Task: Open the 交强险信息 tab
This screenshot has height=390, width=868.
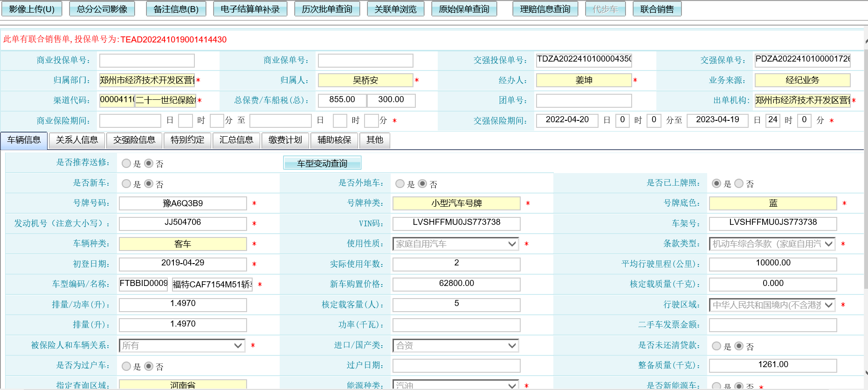Action: click(x=134, y=140)
